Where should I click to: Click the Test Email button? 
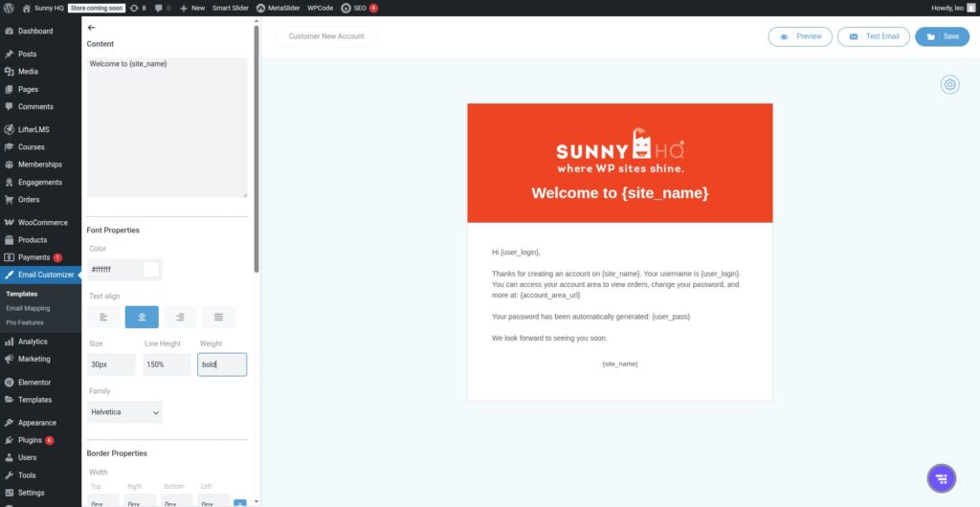point(873,36)
